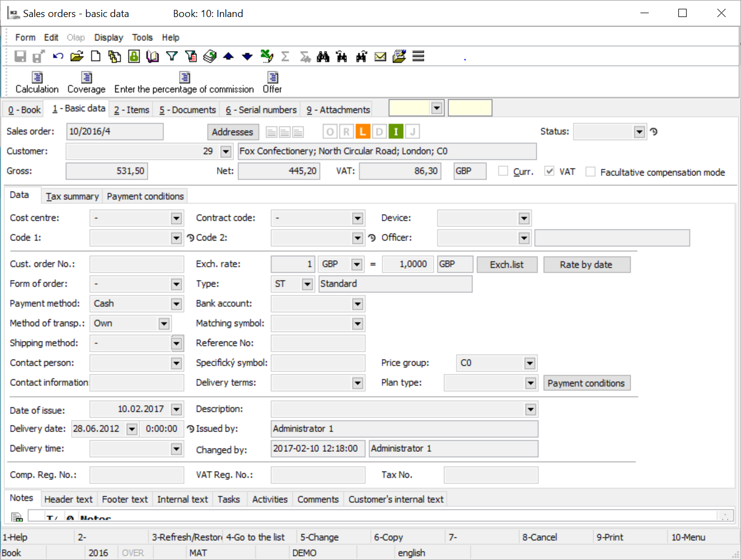Click the Undo arrow icon in toolbar
741x560 pixels.
coord(58,56)
